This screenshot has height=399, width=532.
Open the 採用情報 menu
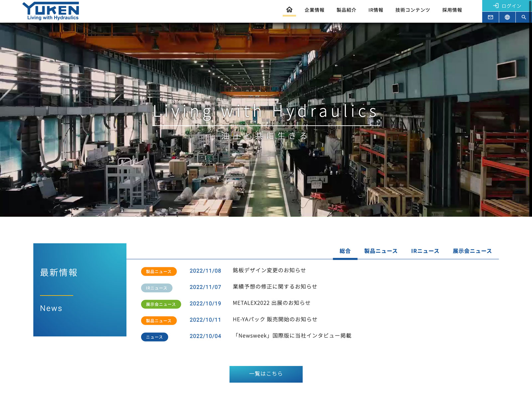point(452,10)
